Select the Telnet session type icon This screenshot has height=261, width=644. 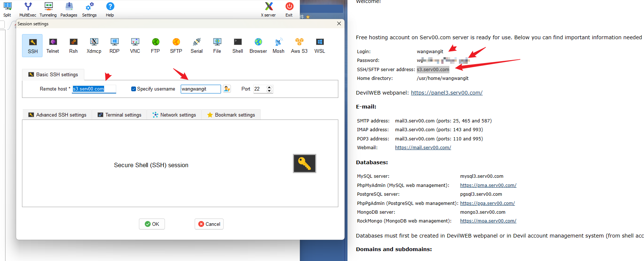pyautogui.click(x=52, y=45)
